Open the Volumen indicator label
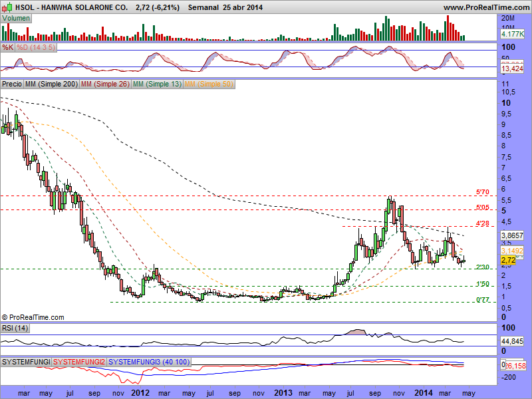The height and width of the screenshot is (399, 532). 16,19
